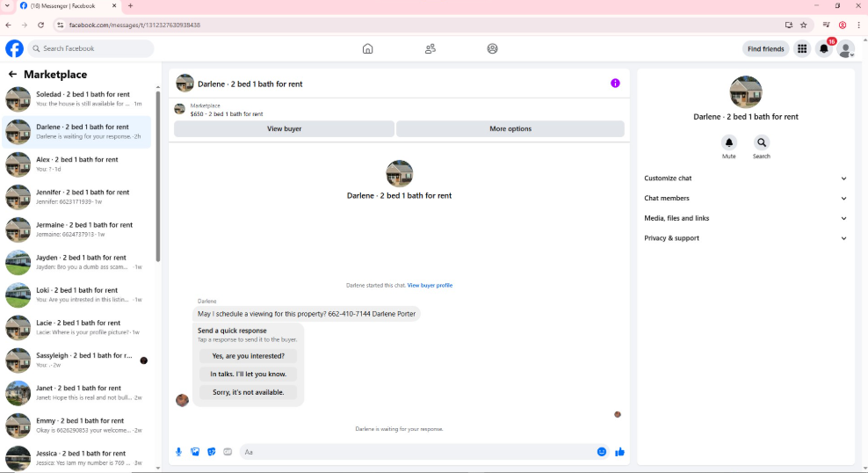Screen dimensions: 868x473
Task: Open Jennifer conversation in list
Action: click(x=77, y=197)
